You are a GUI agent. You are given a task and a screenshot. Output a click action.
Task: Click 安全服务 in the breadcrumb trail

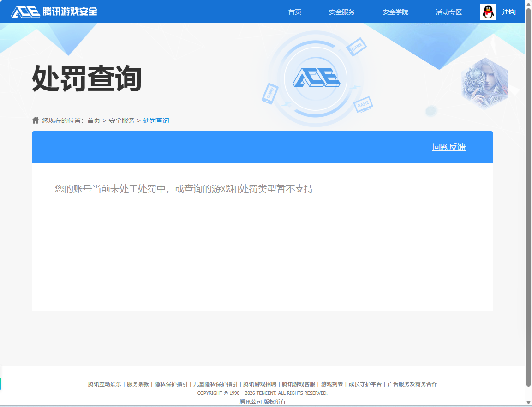point(121,120)
